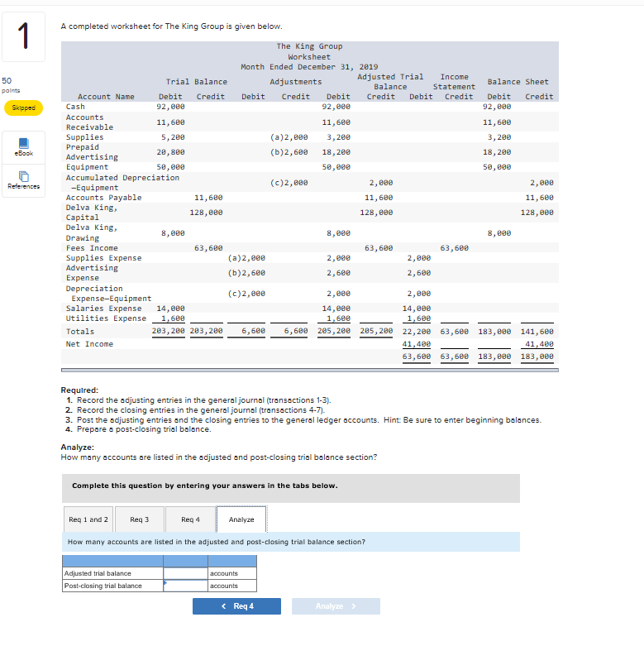Viewport: 644px width, 646px height.
Task: Click the left chevron on Req 4 button
Action: [223, 606]
